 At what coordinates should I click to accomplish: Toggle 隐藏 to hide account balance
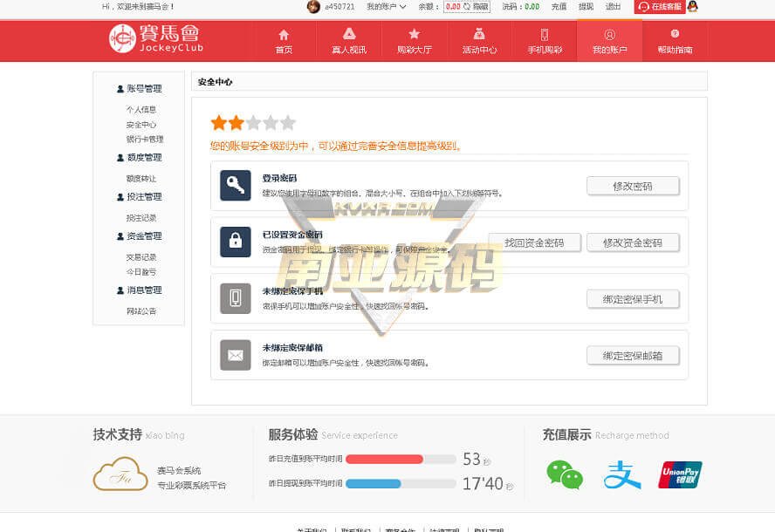point(477,6)
